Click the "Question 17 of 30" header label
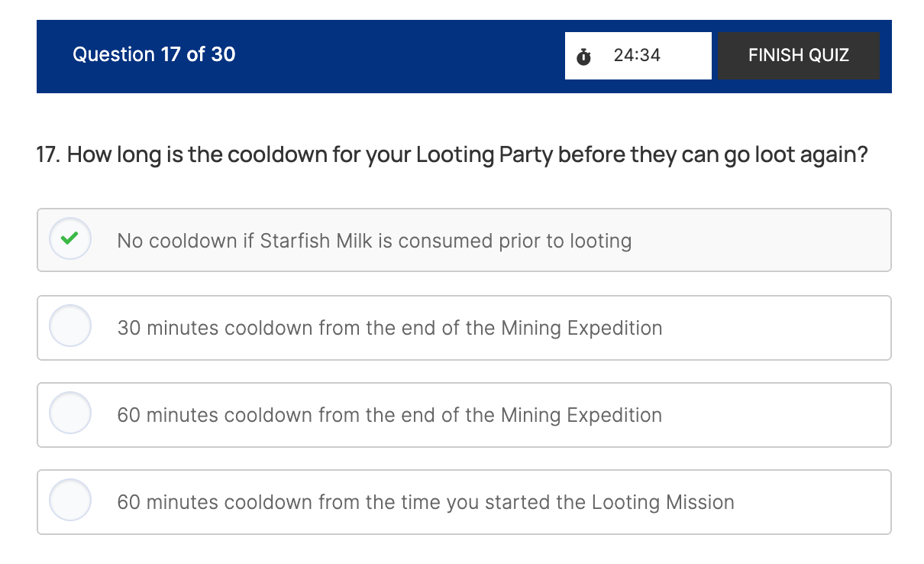Viewport: 924px width, 564px height. (153, 54)
